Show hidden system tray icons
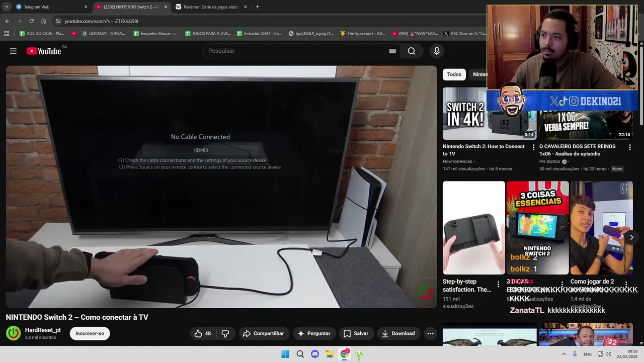Screen dimensions: 644x362 pyautogui.click(x=563, y=354)
